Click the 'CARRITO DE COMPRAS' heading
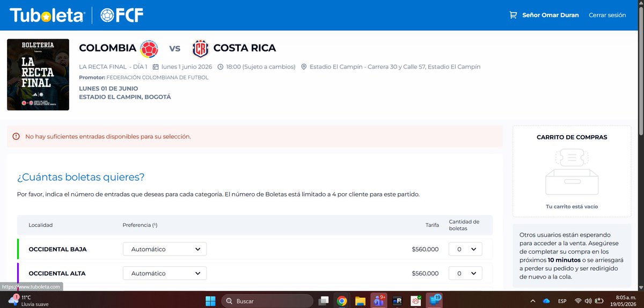The image size is (644, 308). pos(572,137)
